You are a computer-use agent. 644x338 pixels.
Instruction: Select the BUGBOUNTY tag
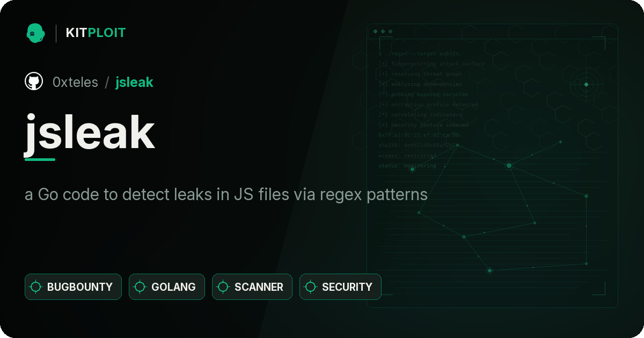73,286
